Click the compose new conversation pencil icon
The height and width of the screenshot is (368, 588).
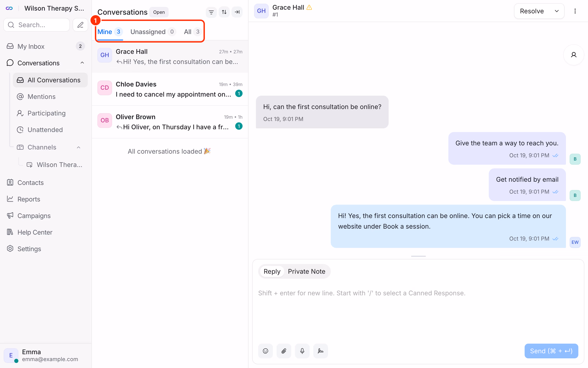tap(80, 25)
